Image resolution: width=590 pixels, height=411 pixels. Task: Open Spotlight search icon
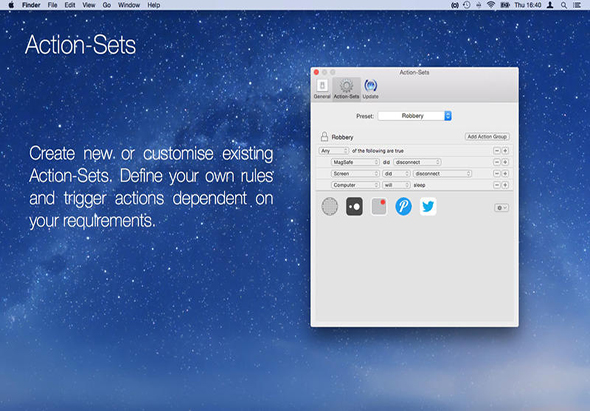coord(564,5)
